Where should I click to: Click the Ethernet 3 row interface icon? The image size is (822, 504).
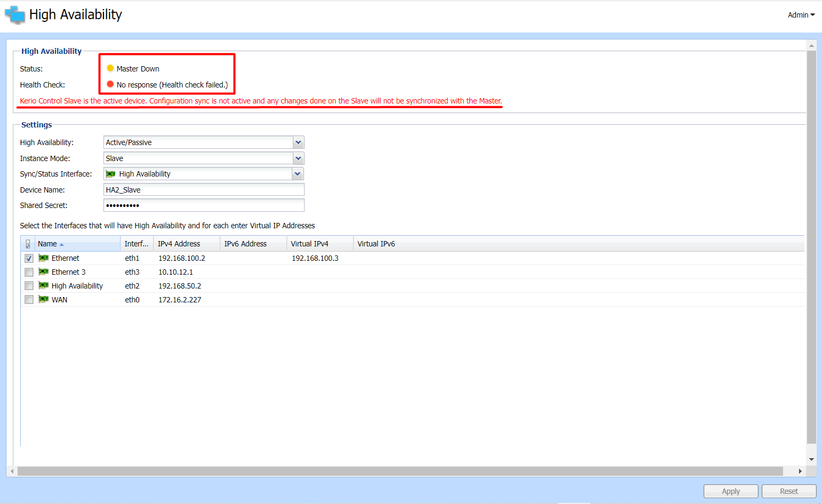44,272
